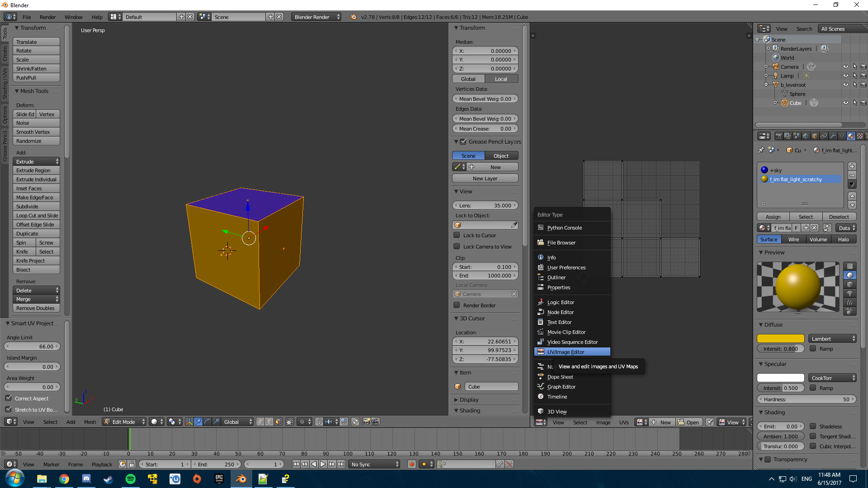Click the yellow diffuse color swatch
The height and width of the screenshot is (488, 868).
point(780,338)
